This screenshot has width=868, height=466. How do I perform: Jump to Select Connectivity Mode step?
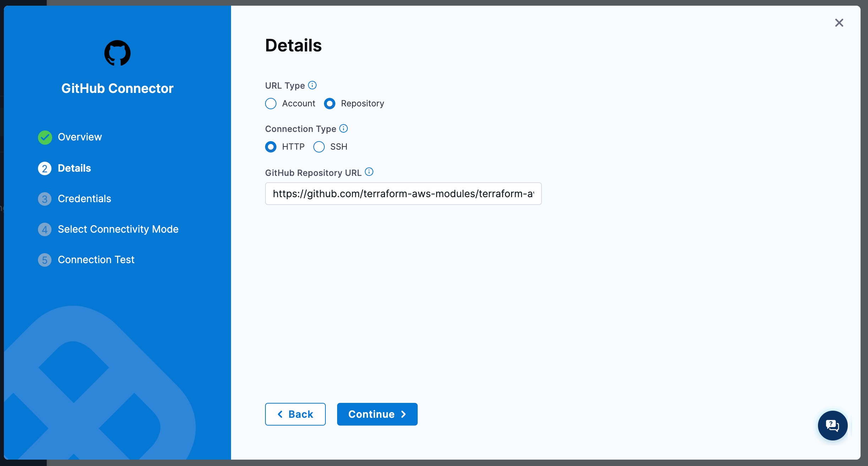pos(118,229)
